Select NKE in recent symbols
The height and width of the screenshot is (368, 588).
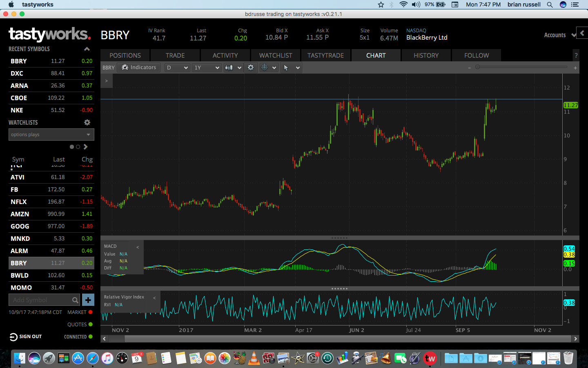point(51,110)
